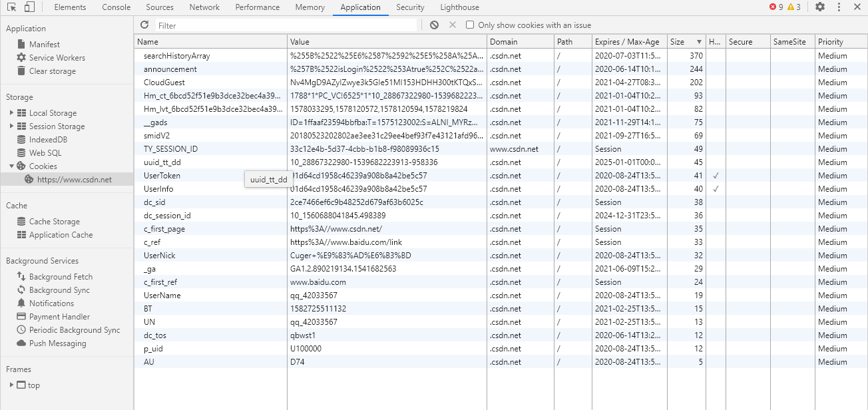
Task: Switch to the Network tab
Action: pos(204,7)
